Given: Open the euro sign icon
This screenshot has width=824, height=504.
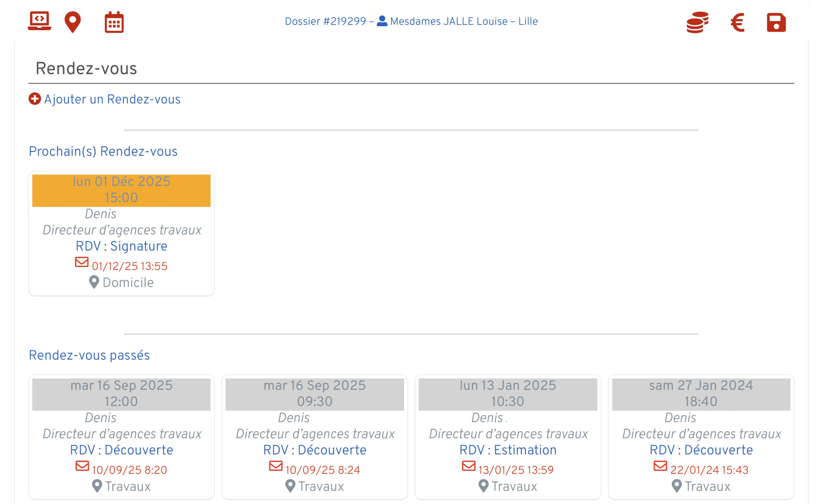Looking at the screenshot, I should 738,22.
